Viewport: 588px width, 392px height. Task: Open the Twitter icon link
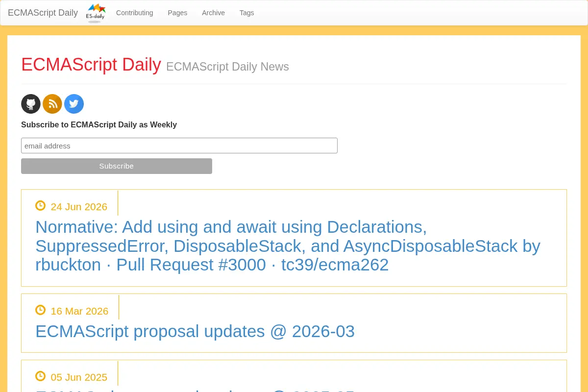74,104
